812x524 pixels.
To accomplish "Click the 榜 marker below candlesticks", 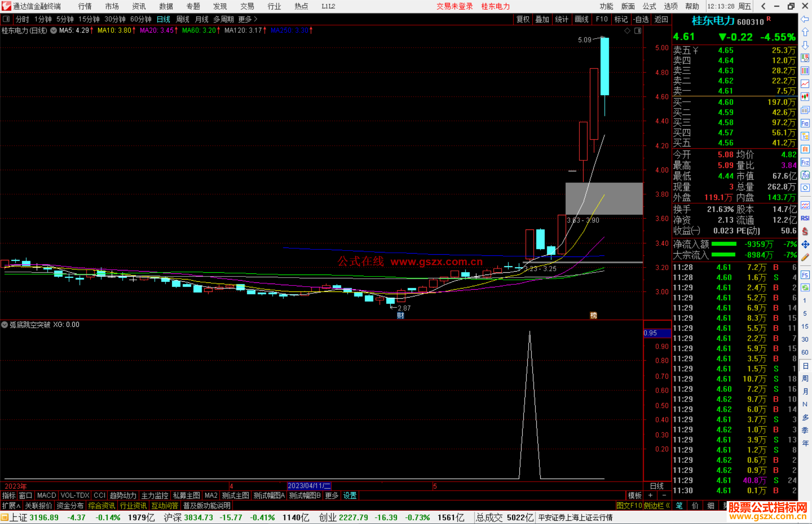I will 594,316.
